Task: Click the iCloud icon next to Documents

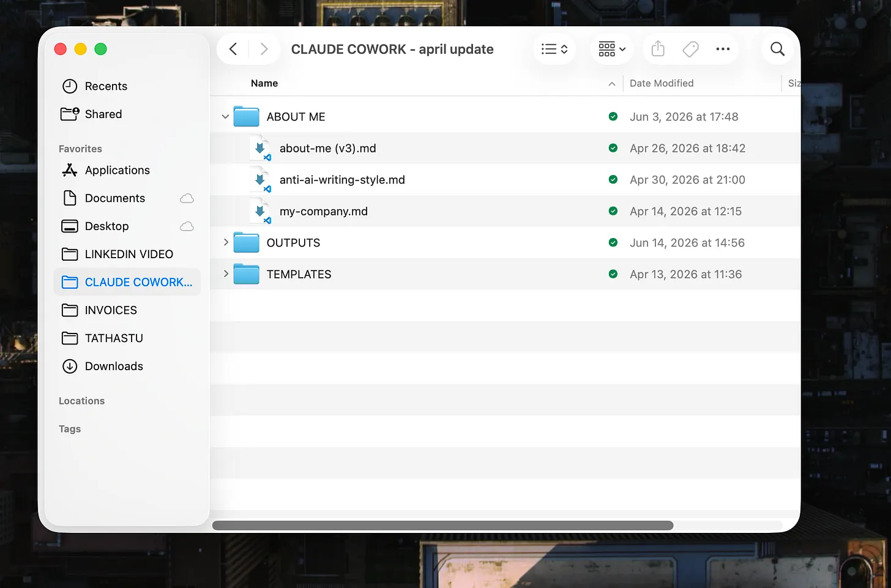Action: [187, 198]
